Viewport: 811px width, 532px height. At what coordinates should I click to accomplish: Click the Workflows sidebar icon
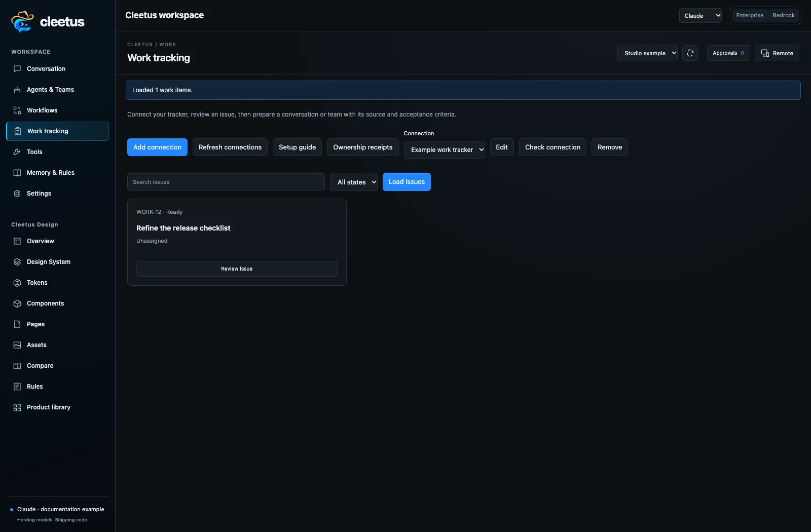pos(17,110)
